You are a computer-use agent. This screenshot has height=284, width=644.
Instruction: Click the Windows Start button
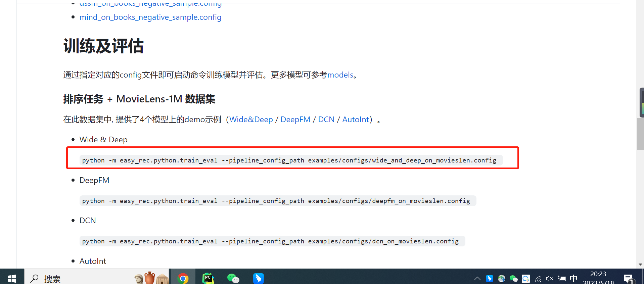(12, 278)
